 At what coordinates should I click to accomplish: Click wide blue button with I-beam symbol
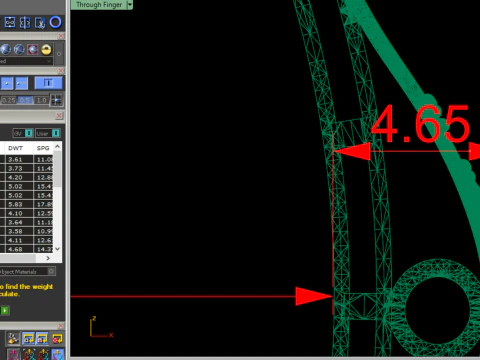(48, 83)
